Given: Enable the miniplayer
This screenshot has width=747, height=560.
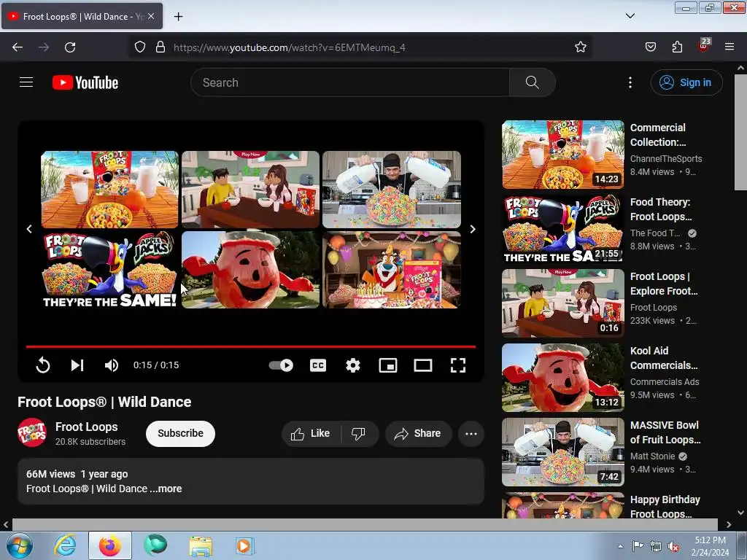Looking at the screenshot, I should tap(388, 365).
